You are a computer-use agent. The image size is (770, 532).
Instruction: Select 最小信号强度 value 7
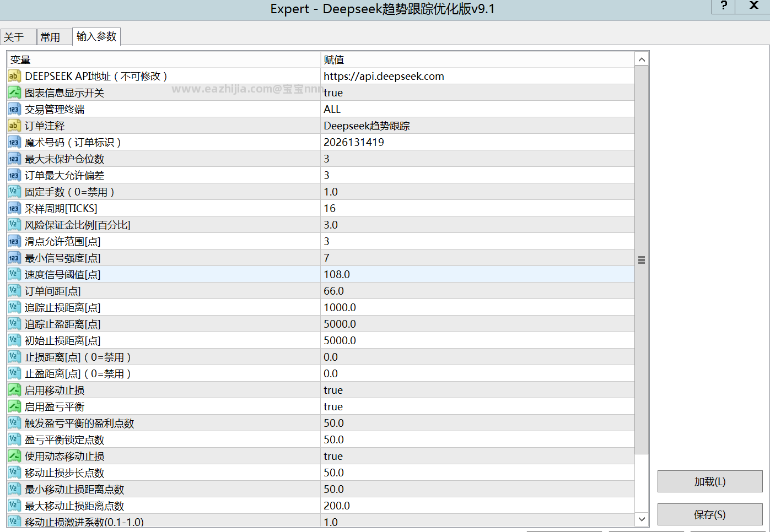[477, 258]
